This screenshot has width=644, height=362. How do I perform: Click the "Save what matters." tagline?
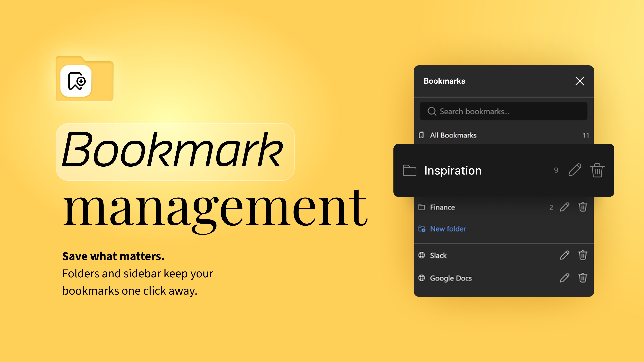click(x=113, y=256)
